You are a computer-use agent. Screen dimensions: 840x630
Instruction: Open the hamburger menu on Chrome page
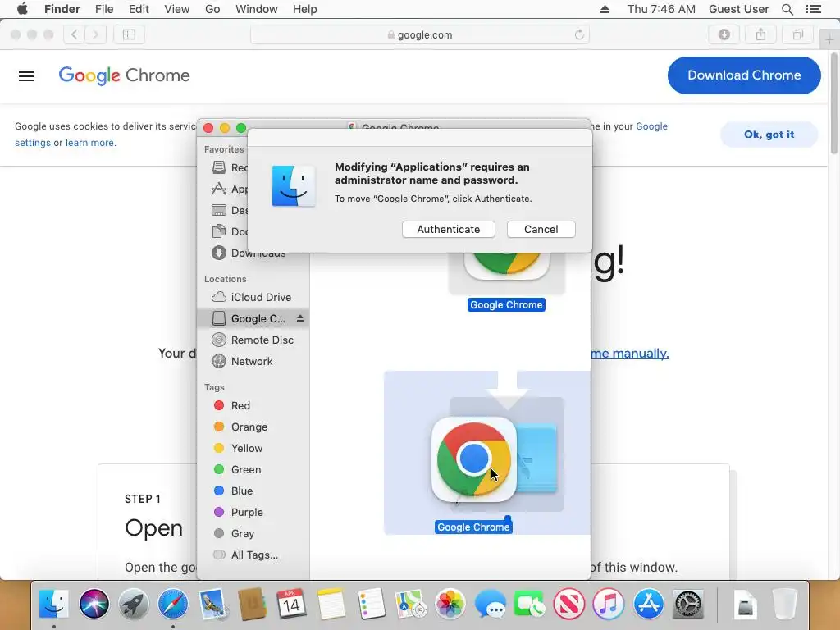26,76
